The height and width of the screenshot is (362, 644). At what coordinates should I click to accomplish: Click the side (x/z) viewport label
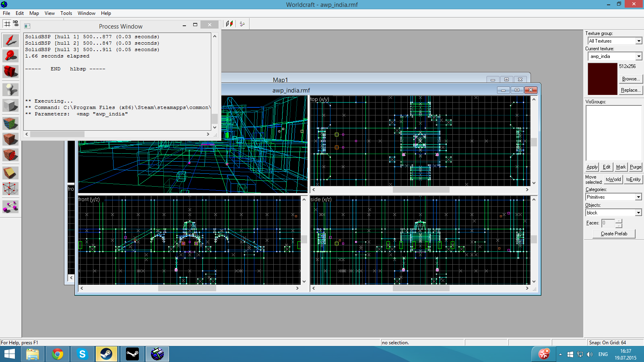pyautogui.click(x=321, y=200)
